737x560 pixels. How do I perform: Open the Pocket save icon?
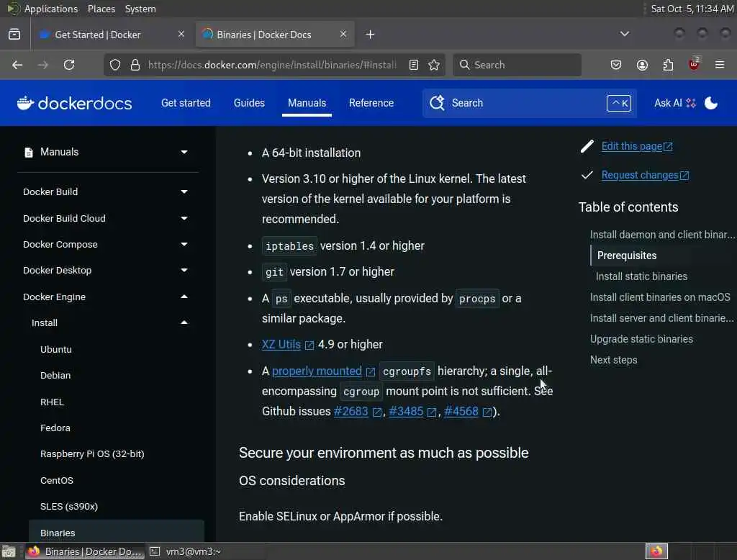click(616, 65)
